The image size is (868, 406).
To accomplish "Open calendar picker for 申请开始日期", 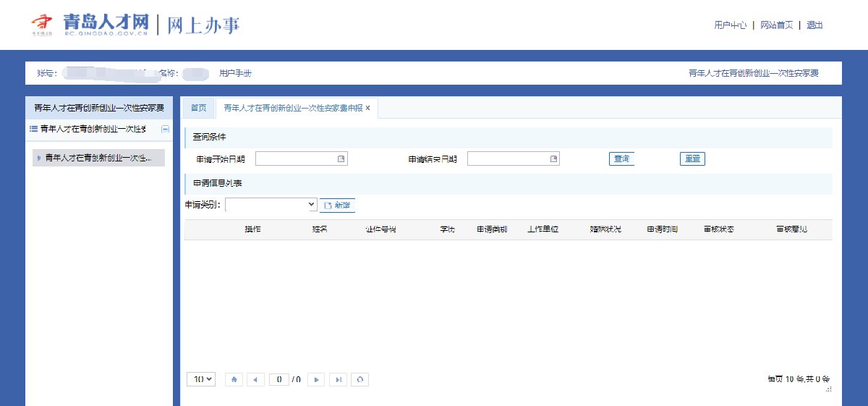I will (x=341, y=159).
